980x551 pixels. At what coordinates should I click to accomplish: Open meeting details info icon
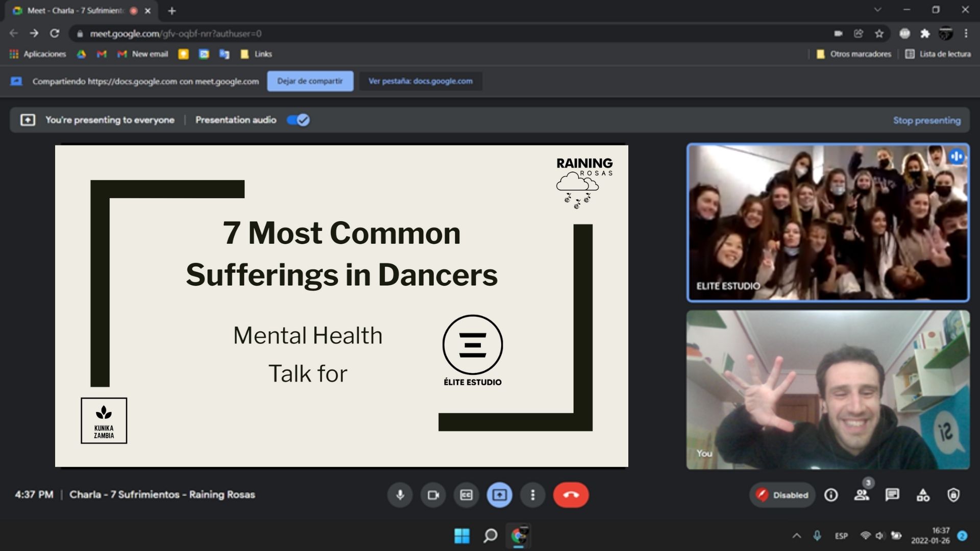[x=831, y=495]
